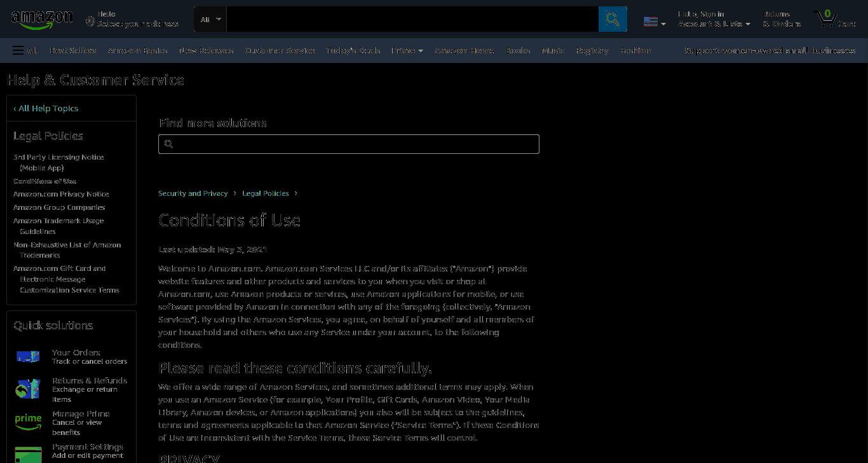Image resolution: width=868 pixels, height=463 pixels.
Task: Open the All search category dropdown
Action: coord(210,19)
